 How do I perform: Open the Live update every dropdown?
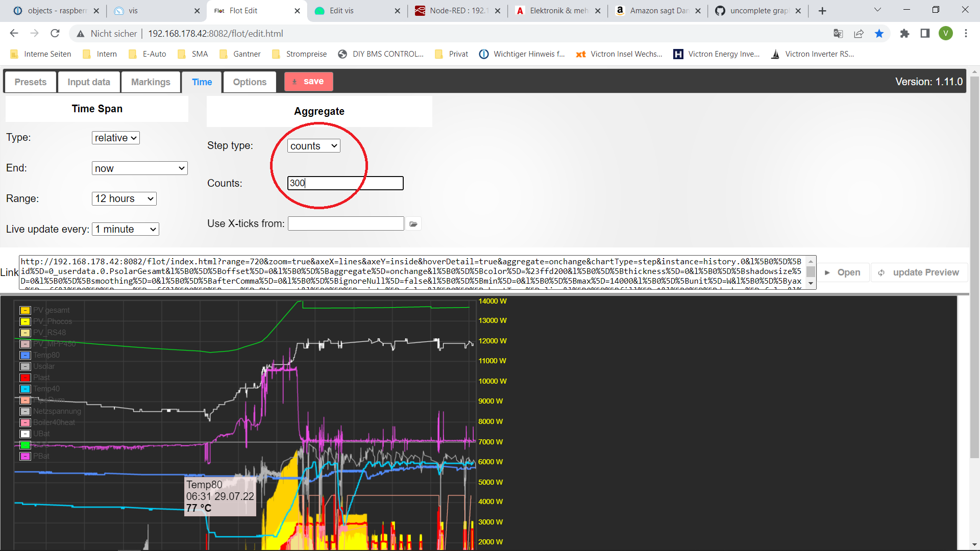125,229
